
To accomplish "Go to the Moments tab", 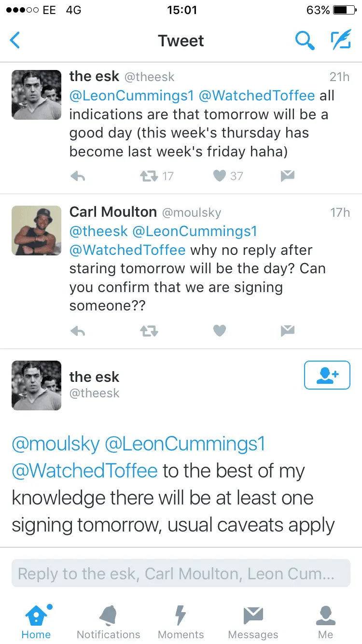I will pos(181,622).
